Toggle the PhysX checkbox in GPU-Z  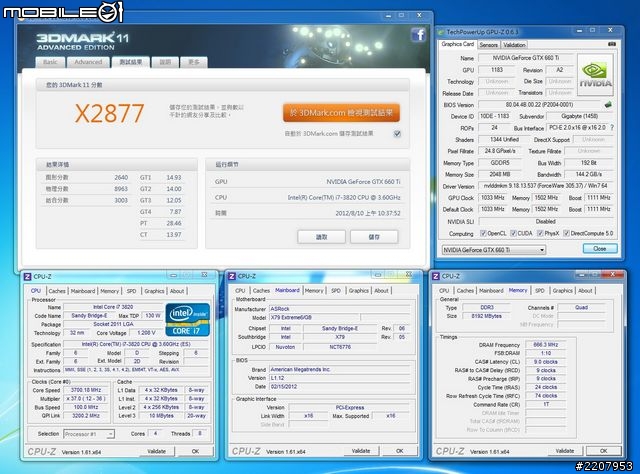coord(540,233)
